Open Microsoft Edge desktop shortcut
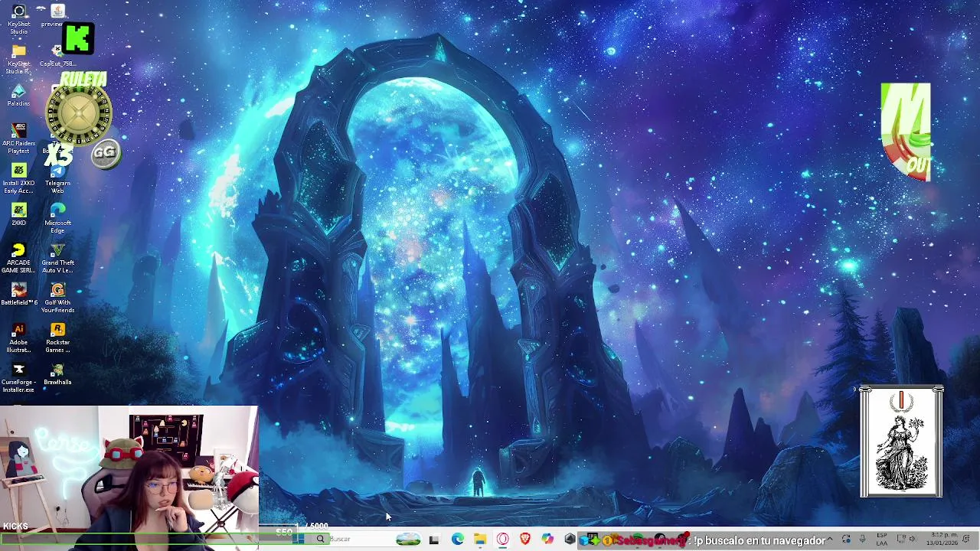Screen dimensions: 980x551 (57, 218)
